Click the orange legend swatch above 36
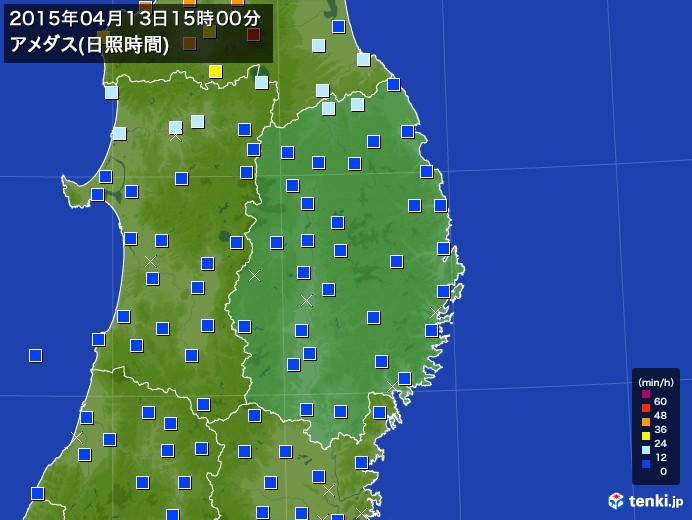This screenshot has height=520, width=692. tap(646, 422)
